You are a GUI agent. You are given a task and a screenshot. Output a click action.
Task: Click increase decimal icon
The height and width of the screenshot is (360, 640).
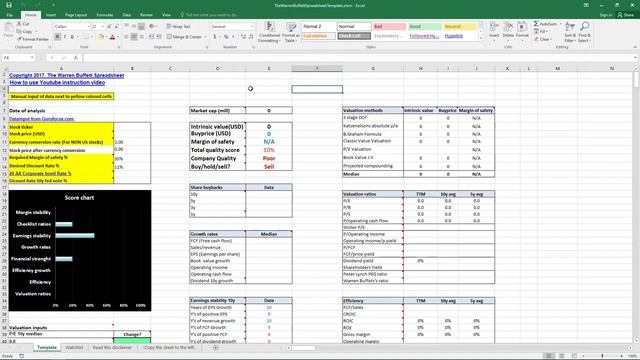243,37
